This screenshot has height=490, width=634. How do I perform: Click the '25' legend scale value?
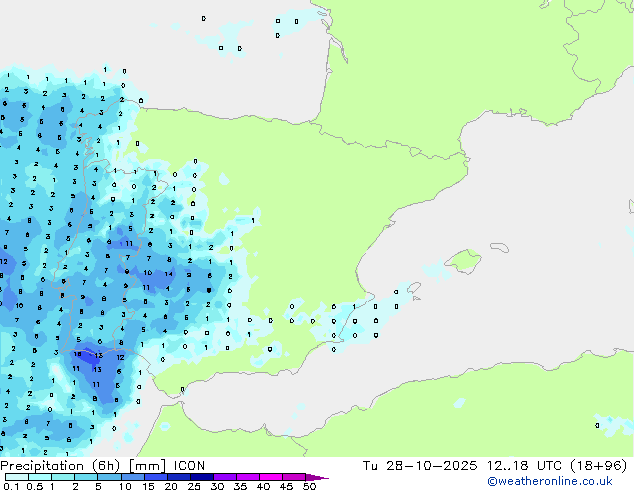coord(194,486)
